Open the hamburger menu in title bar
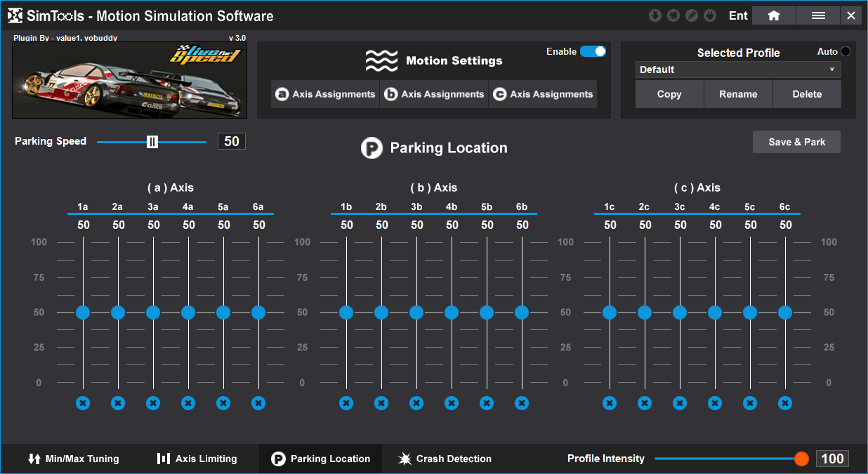 (817, 15)
